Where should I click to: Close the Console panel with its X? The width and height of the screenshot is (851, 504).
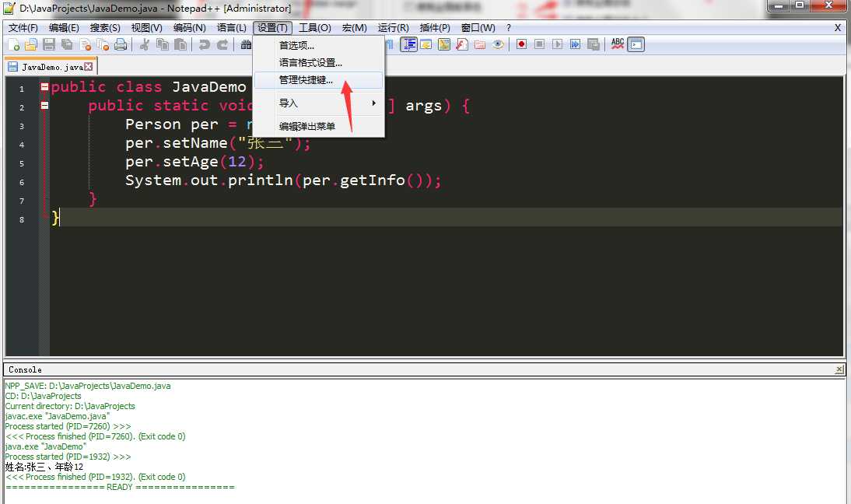(x=839, y=369)
